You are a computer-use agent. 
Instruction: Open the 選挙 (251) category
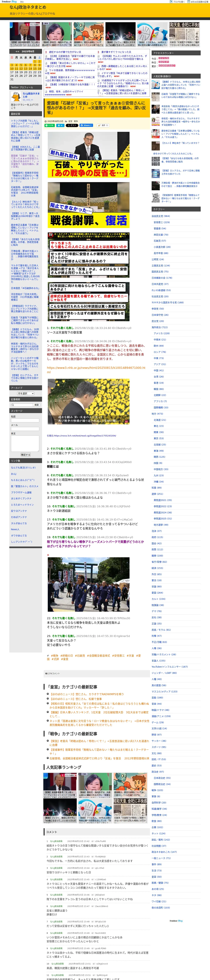point(157,494)
